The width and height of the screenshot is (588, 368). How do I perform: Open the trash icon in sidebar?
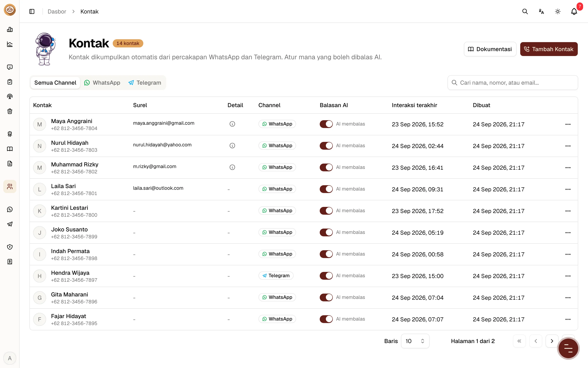(x=10, y=111)
